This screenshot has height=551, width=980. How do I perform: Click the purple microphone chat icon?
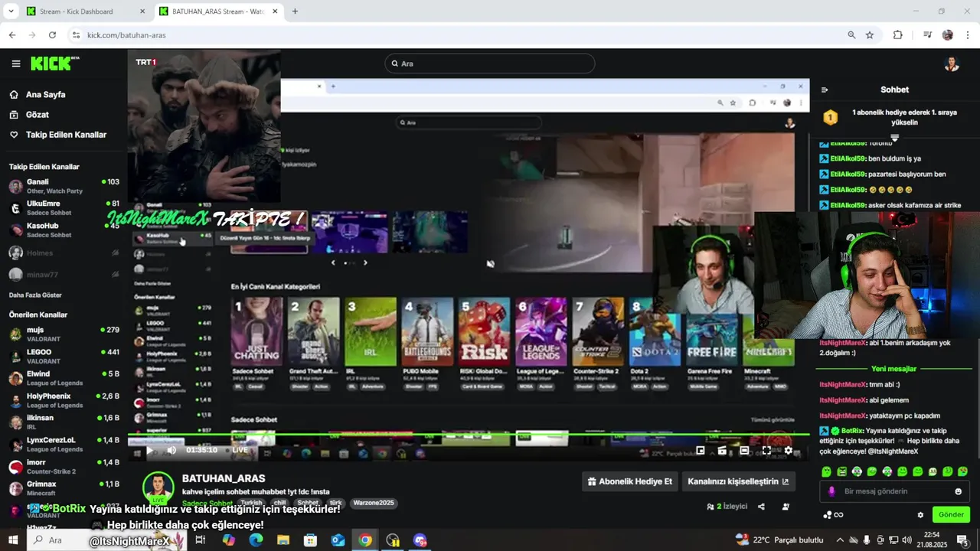click(832, 491)
